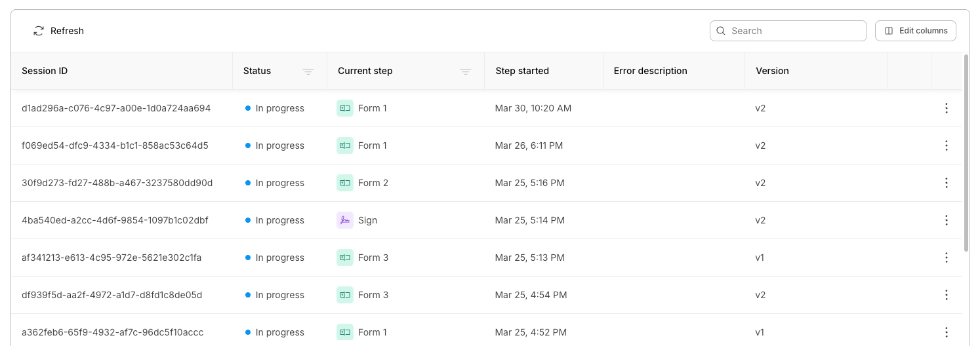Screen dimensions: 980x346
Task: Click the magnifier icon in Search box
Action: (721, 31)
